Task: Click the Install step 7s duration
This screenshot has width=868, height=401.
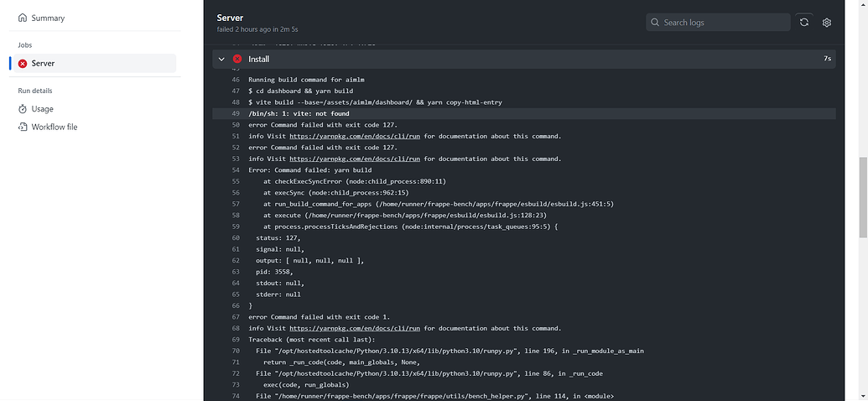Action: 827,59
